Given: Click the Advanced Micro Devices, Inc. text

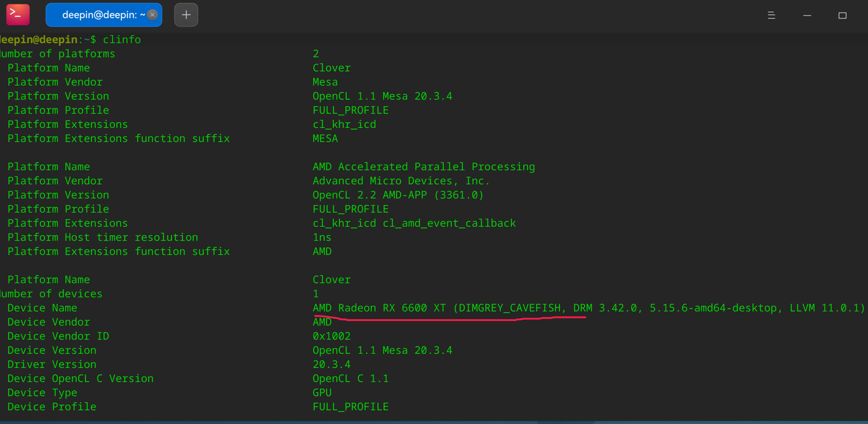Looking at the screenshot, I should click(401, 181).
